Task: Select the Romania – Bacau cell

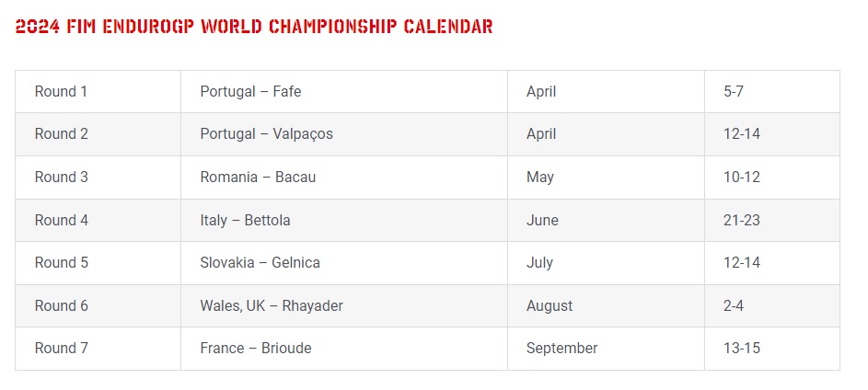Action: (343, 177)
